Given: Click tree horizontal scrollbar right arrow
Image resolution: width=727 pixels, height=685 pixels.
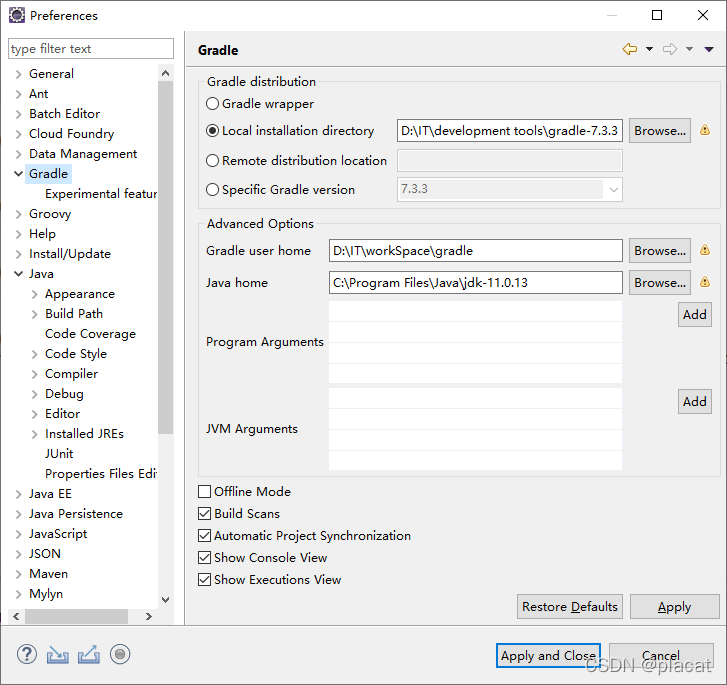Looking at the screenshot, I should [148, 616].
